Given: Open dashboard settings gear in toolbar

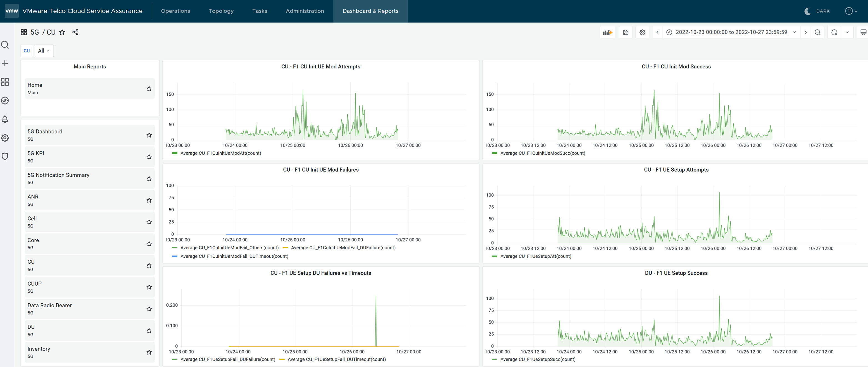Looking at the screenshot, I should 642,32.
